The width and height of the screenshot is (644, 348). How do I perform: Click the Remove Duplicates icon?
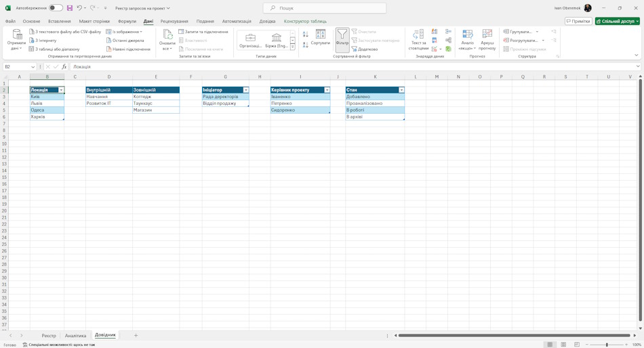coord(435,40)
